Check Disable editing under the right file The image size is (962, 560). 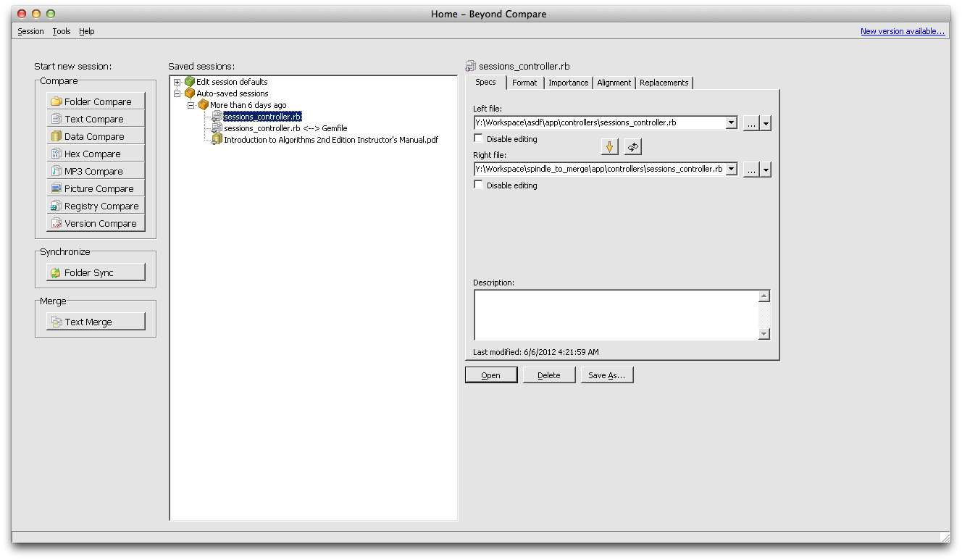coord(478,185)
